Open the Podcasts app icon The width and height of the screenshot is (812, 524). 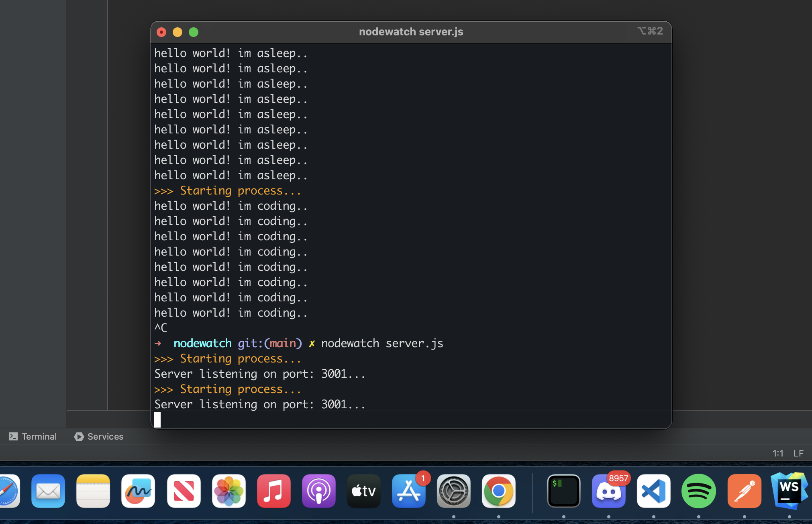coord(319,491)
